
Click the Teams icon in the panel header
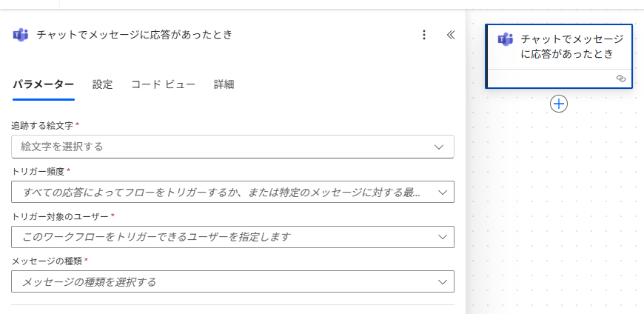(x=21, y=35)
